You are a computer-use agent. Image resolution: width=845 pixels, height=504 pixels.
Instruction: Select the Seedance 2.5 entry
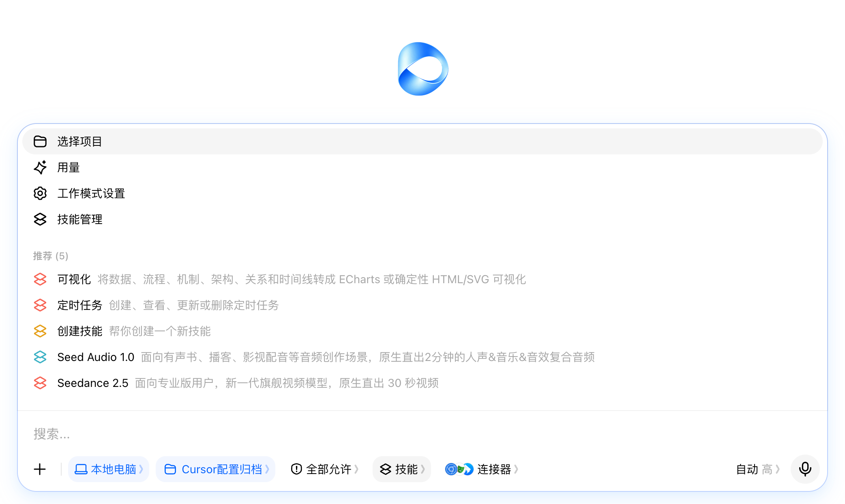point(422,383)
